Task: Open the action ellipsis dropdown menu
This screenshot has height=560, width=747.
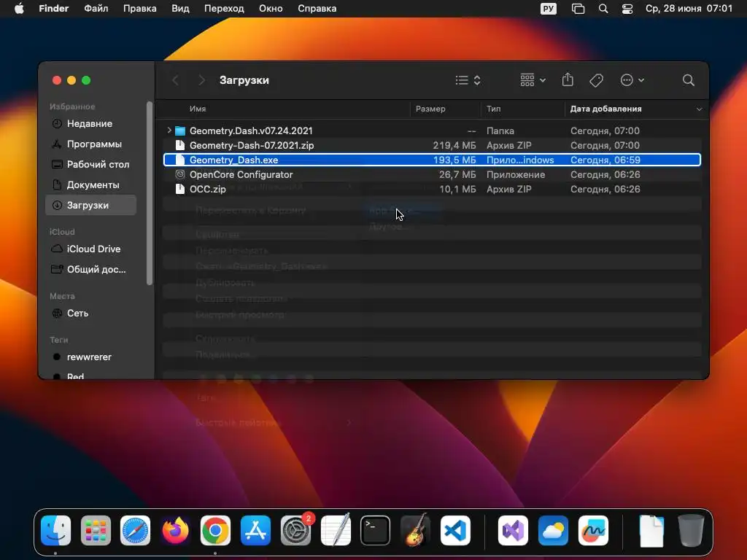Action: pos(632,80)
